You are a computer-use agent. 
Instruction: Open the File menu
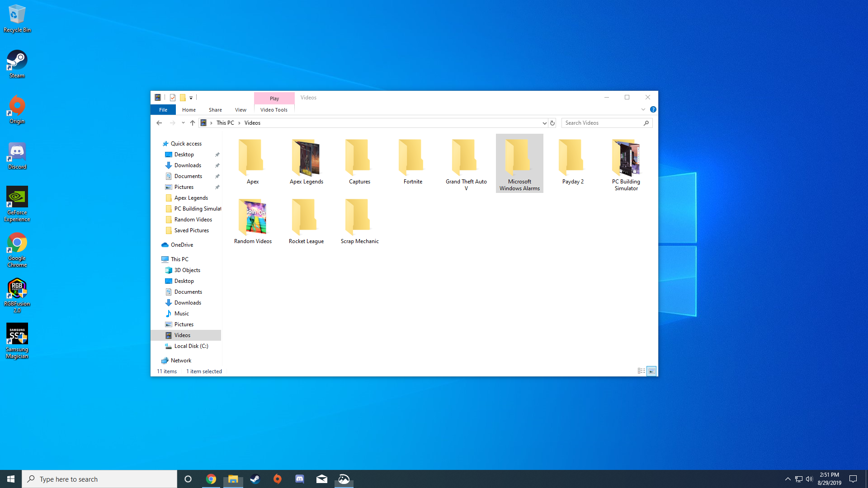point(163,110)
